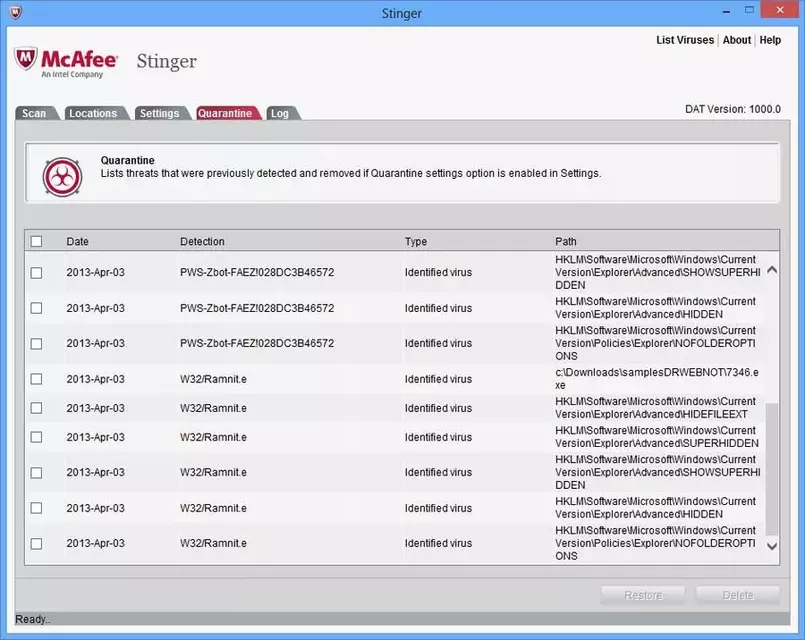Maximize the Stinger window
The image size is (805, 640).
pyautogui.click(x=750, y=10)
